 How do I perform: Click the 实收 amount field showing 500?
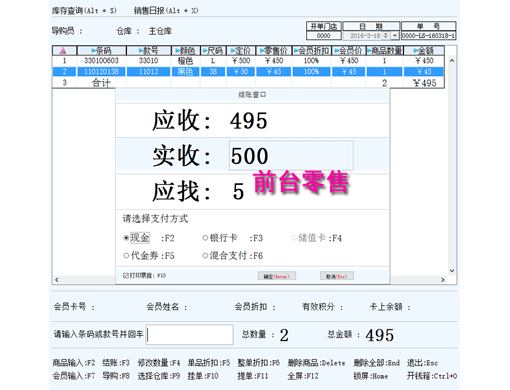tap(291, 155)
